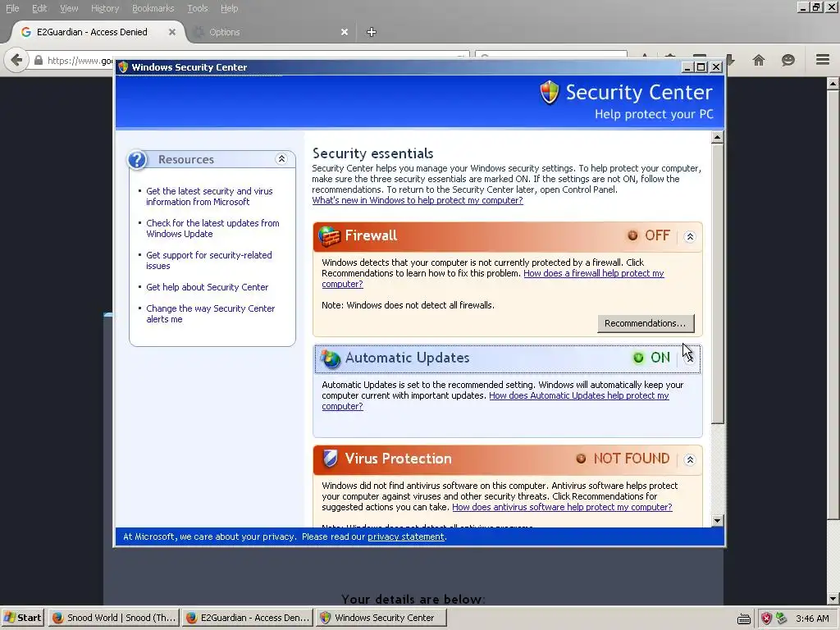Switch to E2Guardian taskbar button
Viewport: 840px width, 630px height.
pyautogui.click(x=248, y=618)
